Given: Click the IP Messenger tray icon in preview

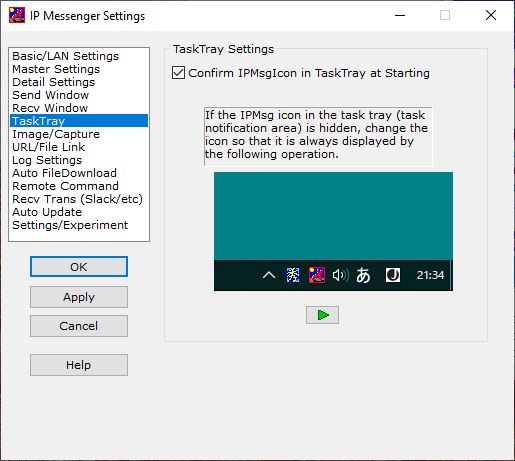Looking at the screenshot, I should pos(316,275).
